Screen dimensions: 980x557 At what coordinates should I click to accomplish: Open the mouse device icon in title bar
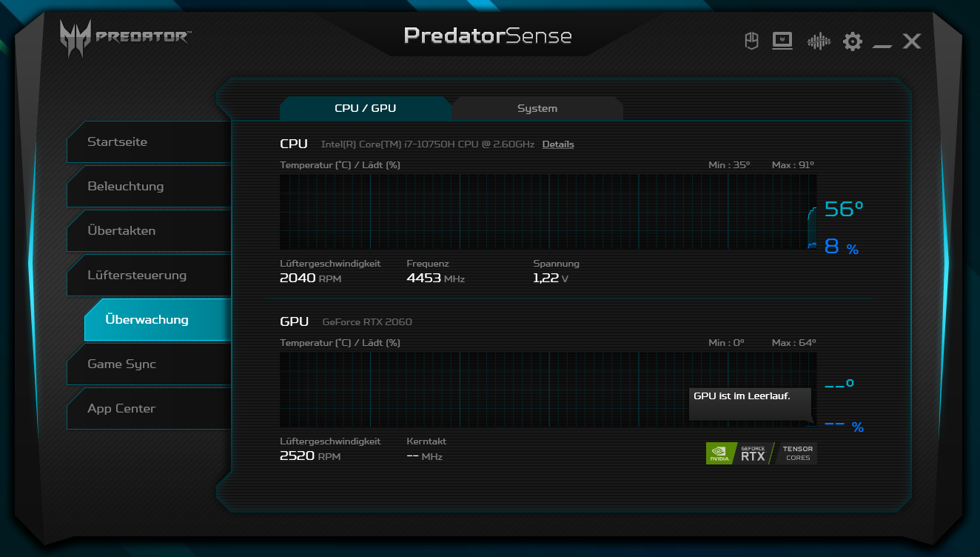751,41
